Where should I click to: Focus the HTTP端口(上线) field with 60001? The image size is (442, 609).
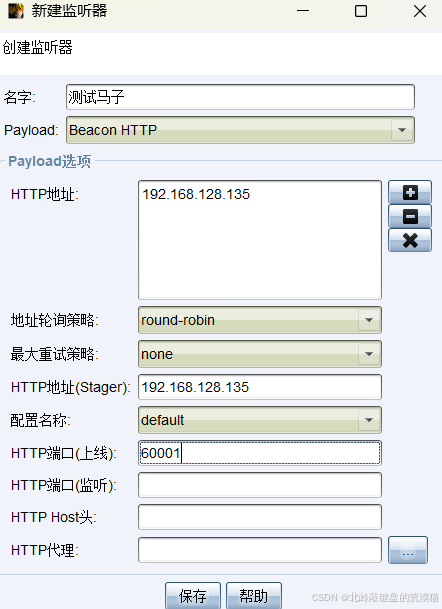(260, 453)
